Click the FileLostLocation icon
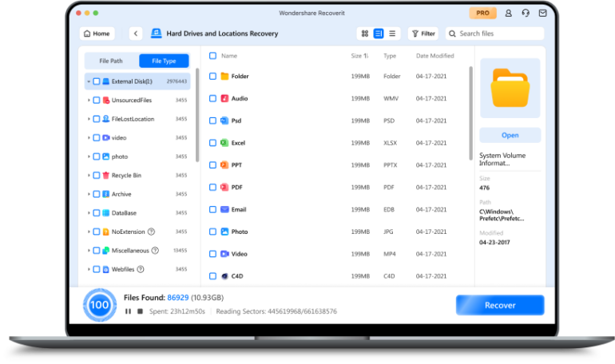Image resolution: width=615 pixels, height=364 pixels. tap(106, 119)
